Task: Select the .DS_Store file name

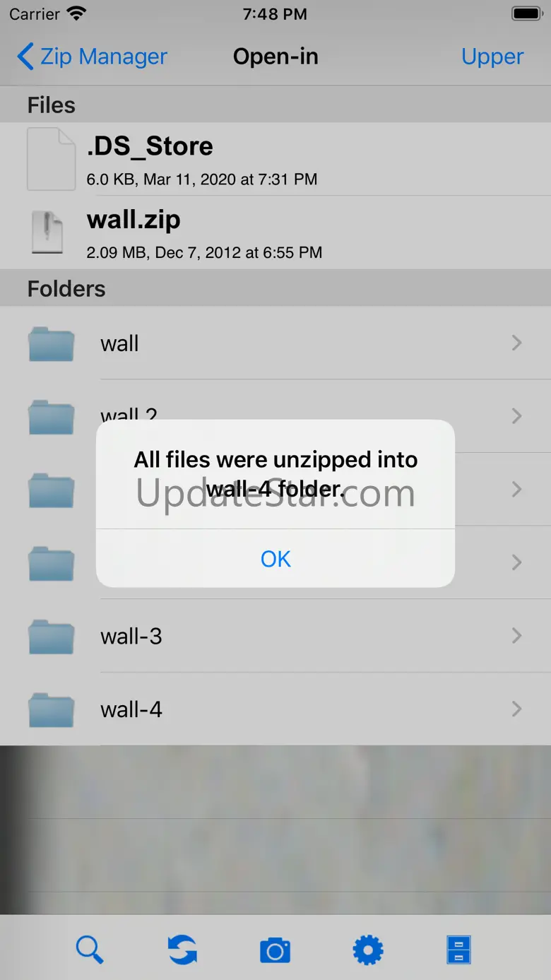Action: [150, 146]
